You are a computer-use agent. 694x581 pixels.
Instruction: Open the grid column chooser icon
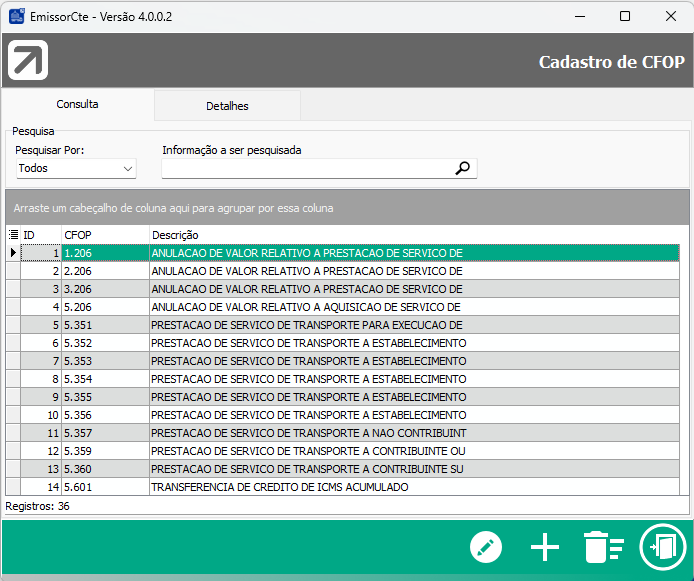click(x=13, y=235)
